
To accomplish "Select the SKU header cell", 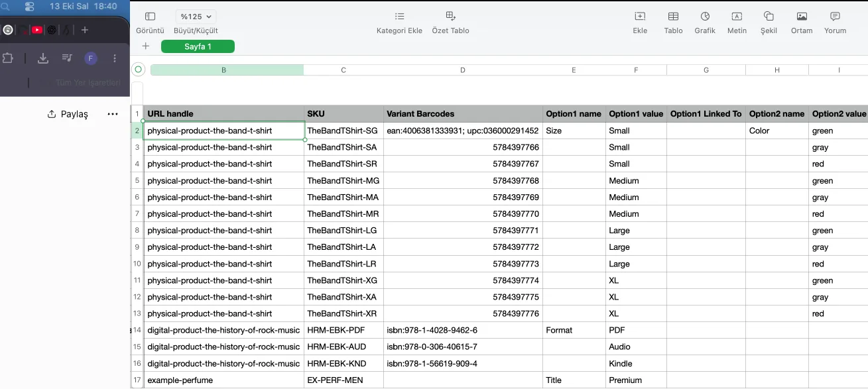I will (x=343, y=113).
